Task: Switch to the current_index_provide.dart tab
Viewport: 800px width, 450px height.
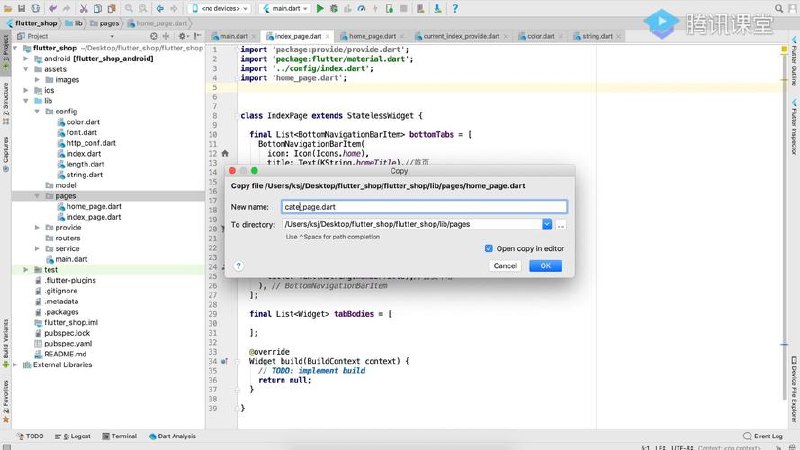Action: pos(463,36)
